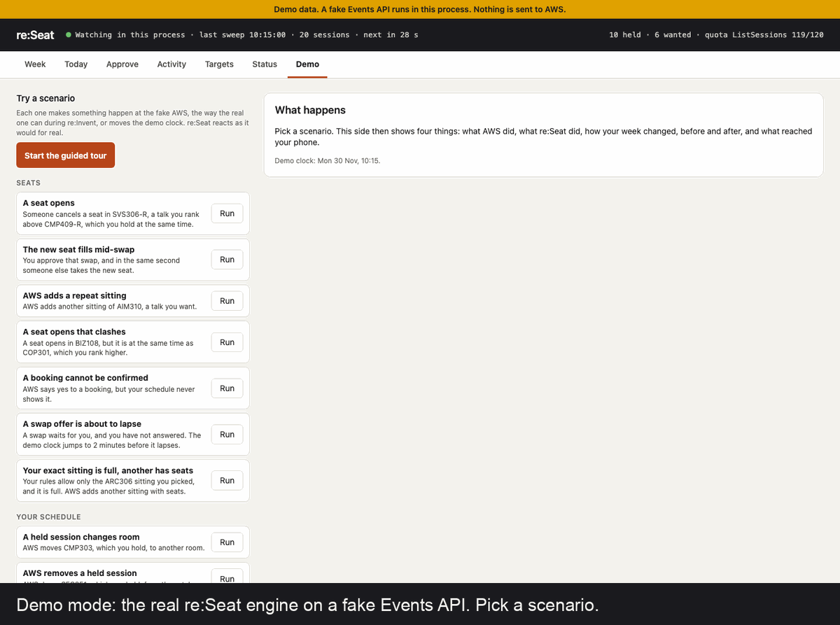The width and height of the screenshot is (840, 625).
Task: Click 'AWS adds a repeat sitting' title
Action: [74, 295]
